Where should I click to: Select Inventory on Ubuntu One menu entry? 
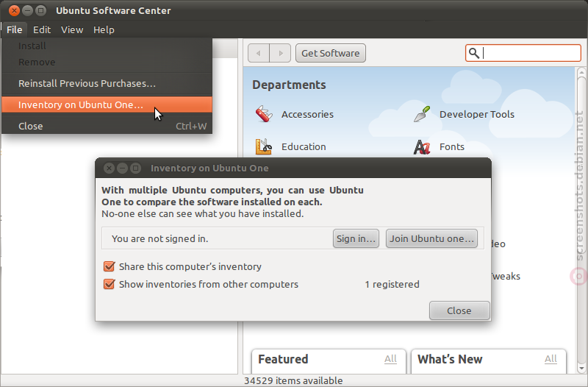107,104
